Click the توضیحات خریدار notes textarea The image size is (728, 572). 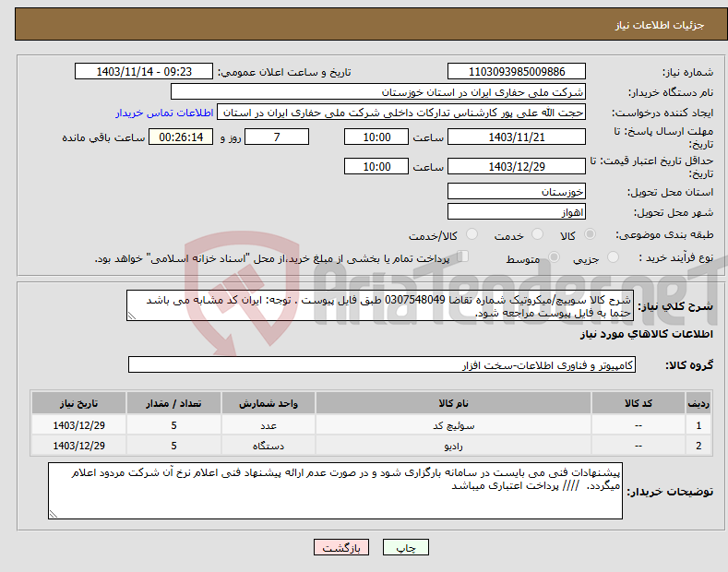click(335, 491)
